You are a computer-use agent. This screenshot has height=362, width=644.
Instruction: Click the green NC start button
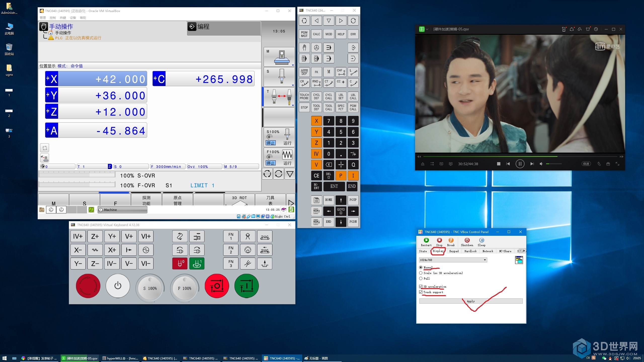point(247,286)
